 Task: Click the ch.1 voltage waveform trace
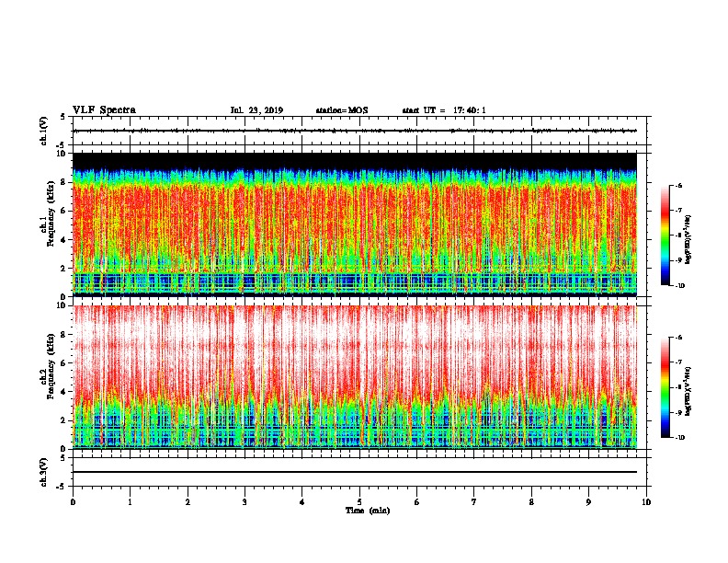355,131
